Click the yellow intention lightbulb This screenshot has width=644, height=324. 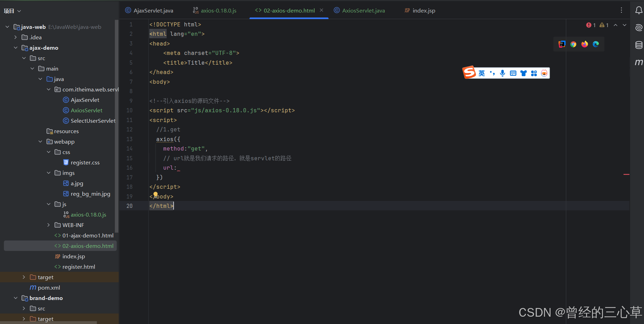click(x=156, y=194)
